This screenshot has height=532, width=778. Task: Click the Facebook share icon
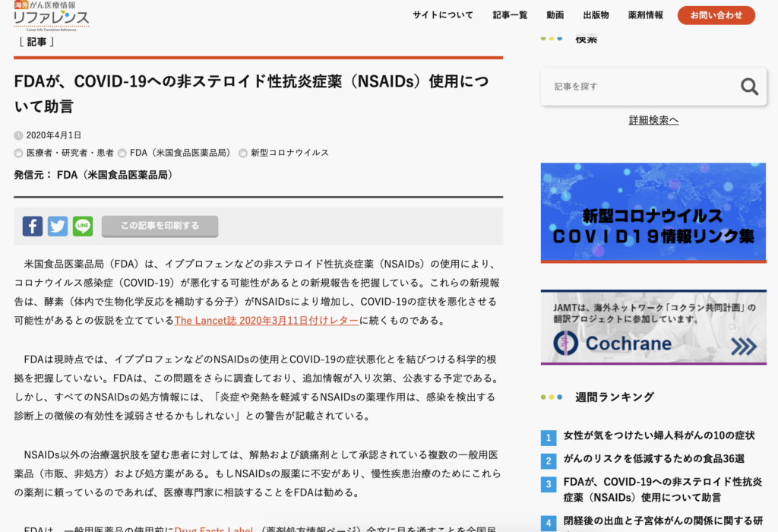(33, 226)
